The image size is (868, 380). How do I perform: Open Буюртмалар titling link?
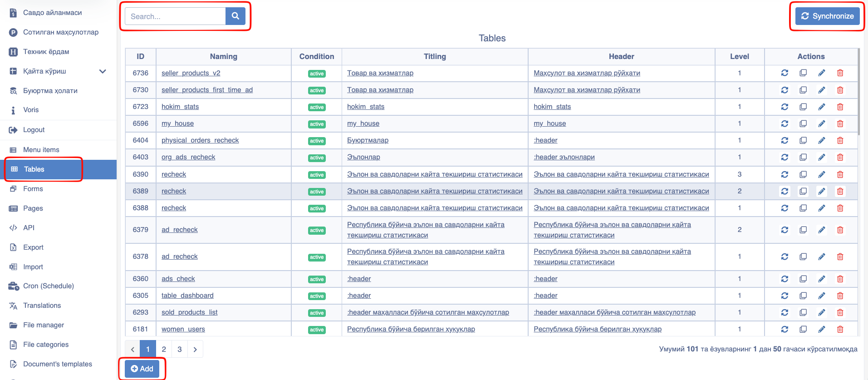click(x=368, y=140)
